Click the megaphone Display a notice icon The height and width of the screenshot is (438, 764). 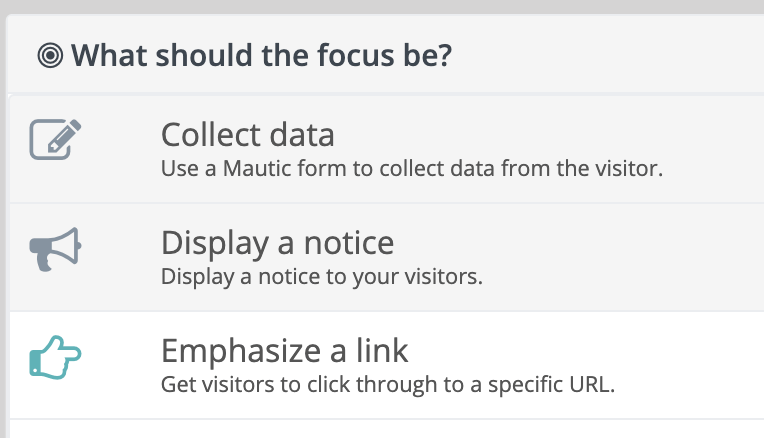54,250
